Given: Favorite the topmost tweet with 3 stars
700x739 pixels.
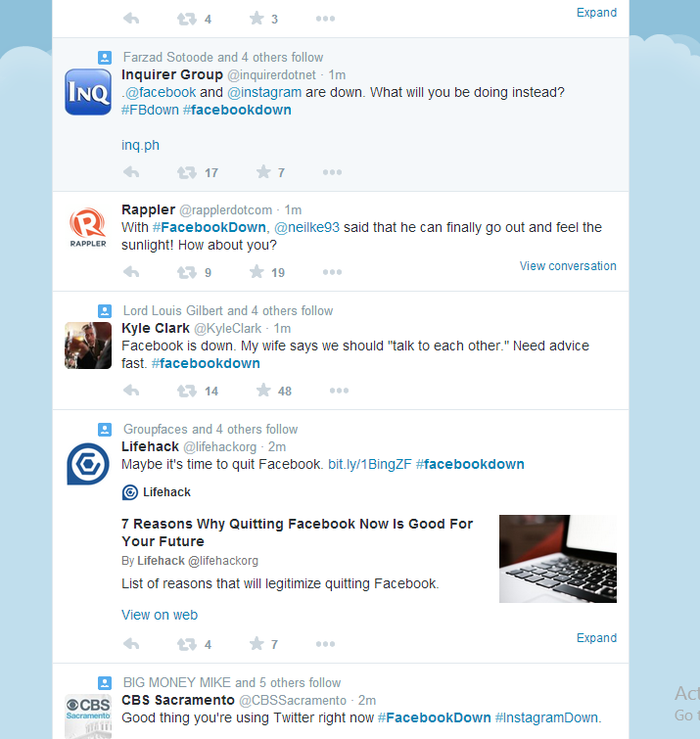Looking at the screenshot, I should (257, 19).
